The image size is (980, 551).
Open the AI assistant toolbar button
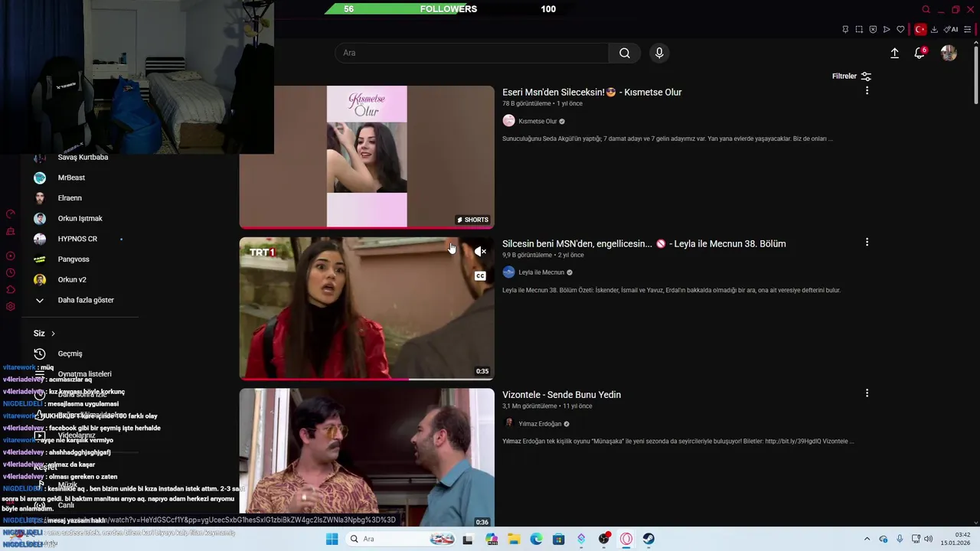click(951, 30)
